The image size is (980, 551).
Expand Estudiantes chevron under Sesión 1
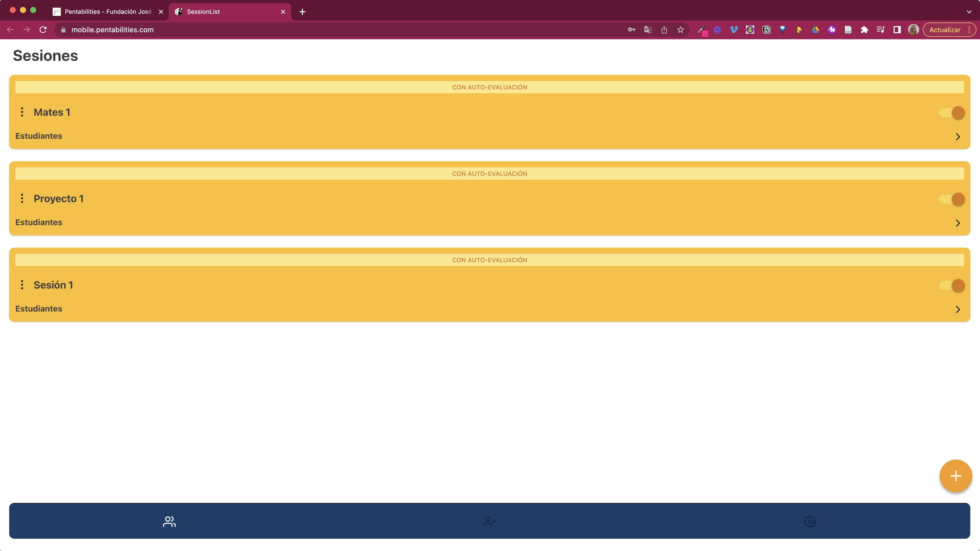tap(958, 309)
